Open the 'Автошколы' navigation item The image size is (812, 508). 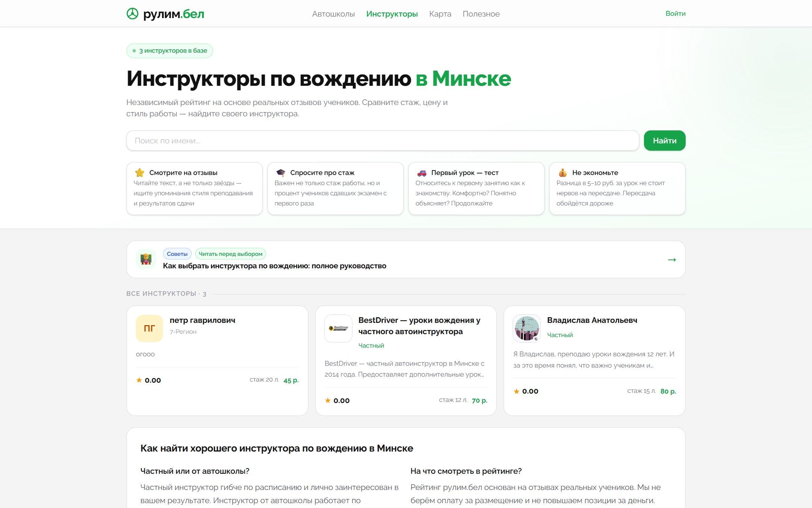(333, 14)
